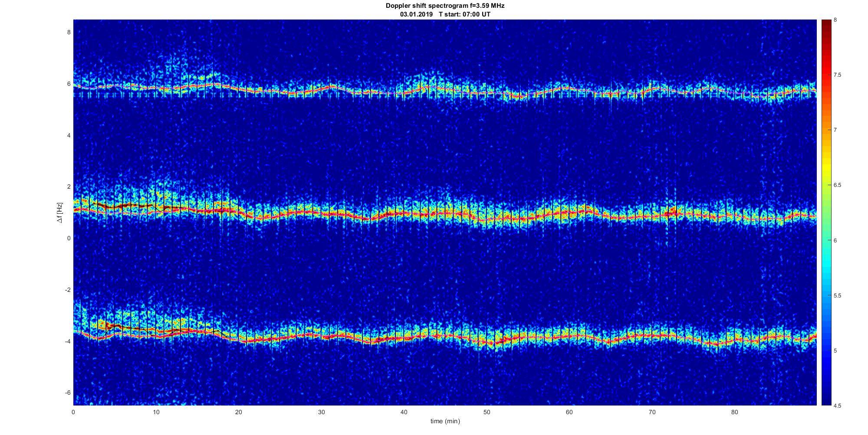Click the y-axis tick label '-2'
The image size is (868, 435).
(x=68, y=290)
